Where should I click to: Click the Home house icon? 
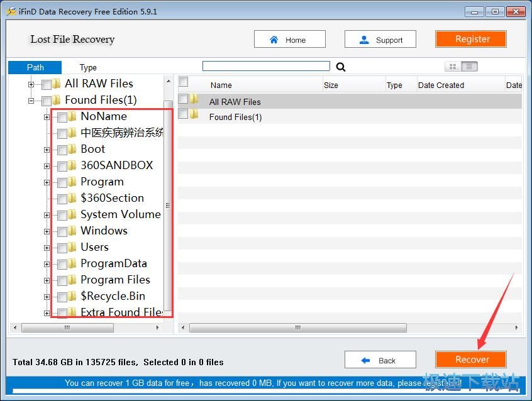click(272, 38)
